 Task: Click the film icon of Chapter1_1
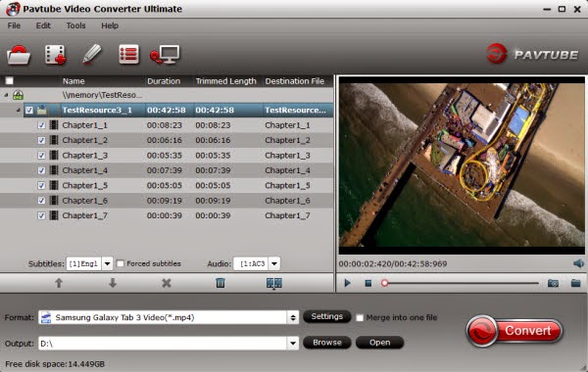click(54, 124)
